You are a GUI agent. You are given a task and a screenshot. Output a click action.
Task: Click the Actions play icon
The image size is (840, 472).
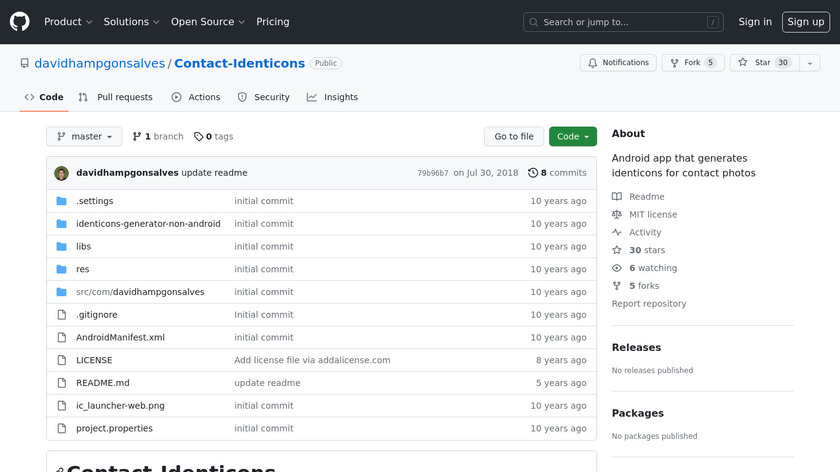[176, 97]
